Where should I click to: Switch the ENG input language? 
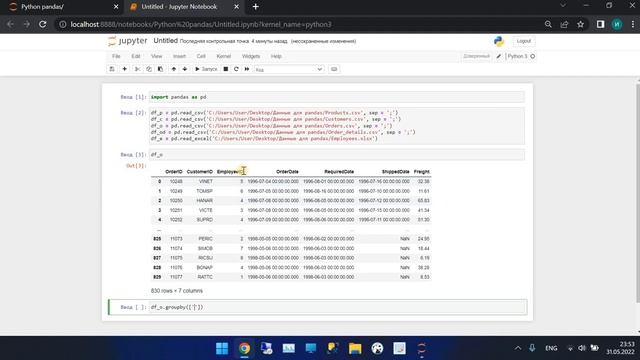point(551,348)
